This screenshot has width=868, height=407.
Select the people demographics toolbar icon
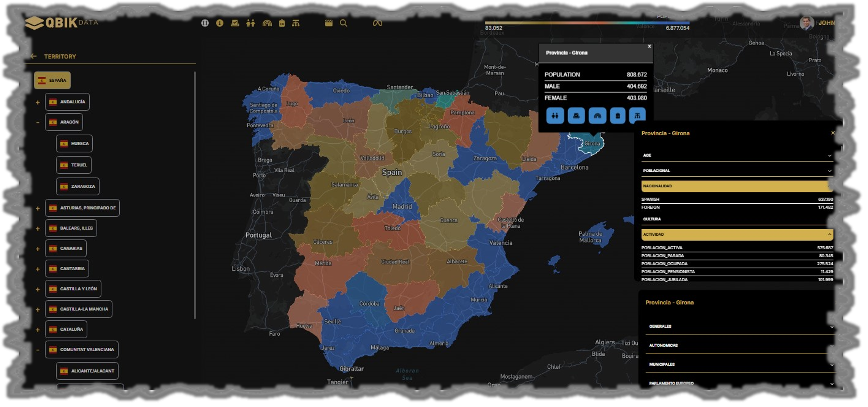250,23
